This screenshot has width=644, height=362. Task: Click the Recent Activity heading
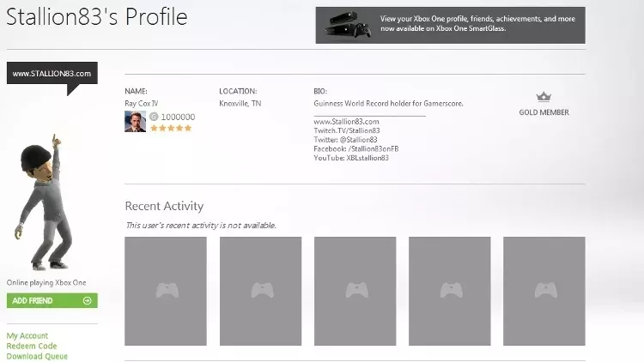point(164,206)
